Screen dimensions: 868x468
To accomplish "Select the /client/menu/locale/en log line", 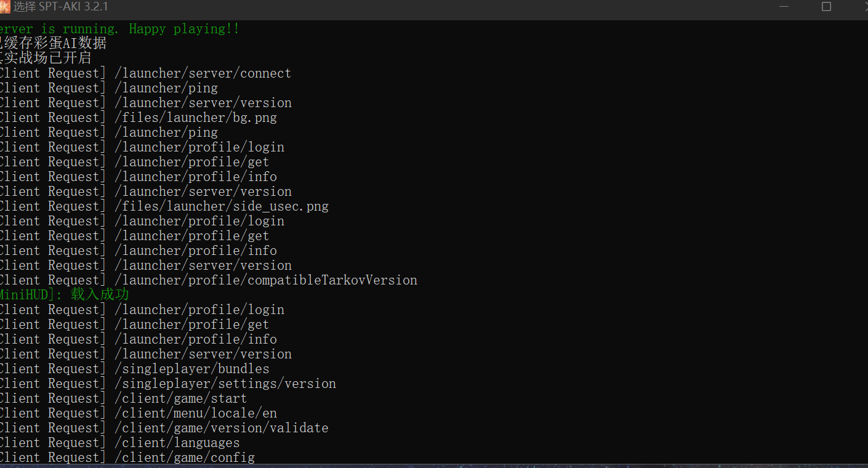I will (x=138, y=413).
